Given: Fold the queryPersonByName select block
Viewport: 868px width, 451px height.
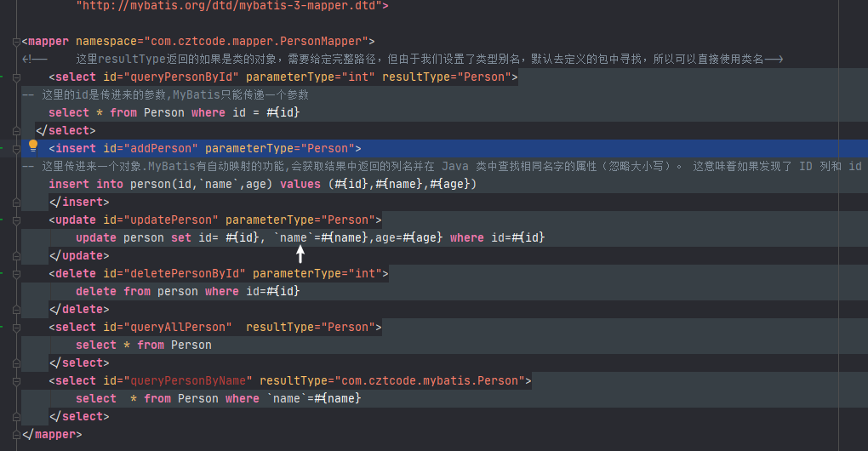Looking at the screenshot, I should [x=18, y=381].
